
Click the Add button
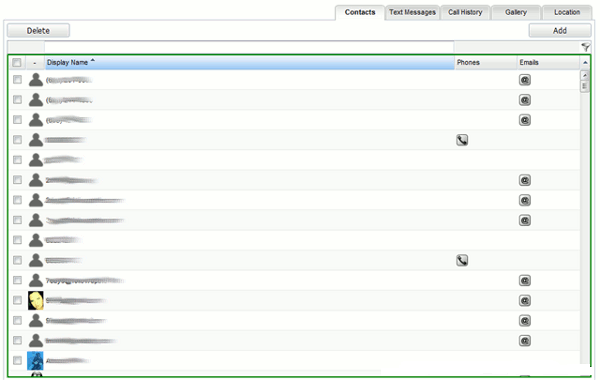click(x=559, y=31)
